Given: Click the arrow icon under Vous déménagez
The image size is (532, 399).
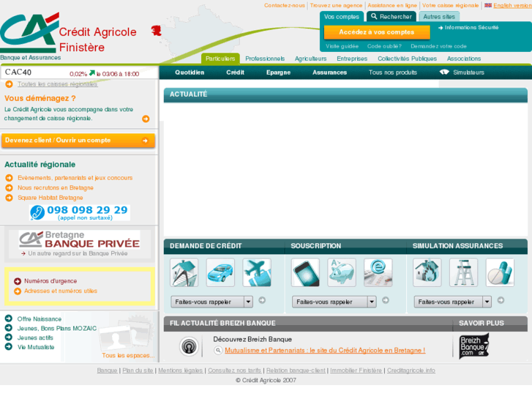Looking at the screenshot, I should tap(146, 119).
